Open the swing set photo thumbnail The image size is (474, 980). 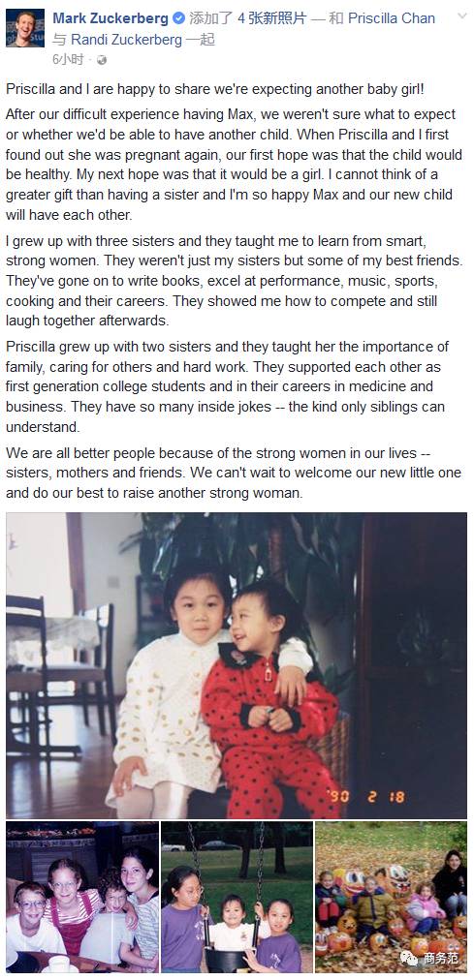[237, 897]
